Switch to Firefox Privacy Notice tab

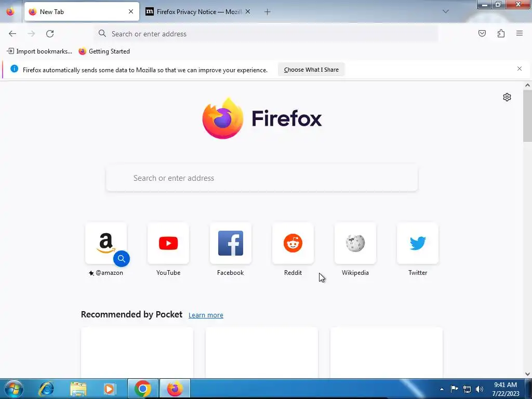coord(198,11)
